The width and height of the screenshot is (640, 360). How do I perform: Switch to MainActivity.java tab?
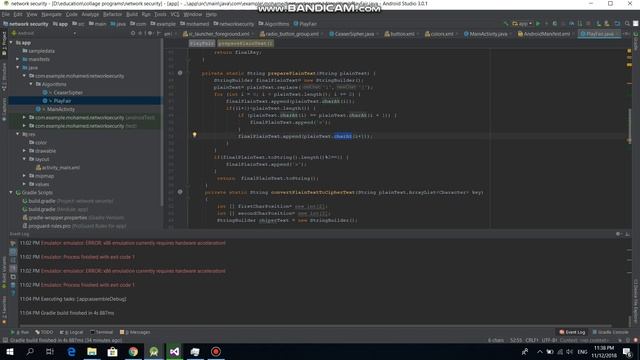[x=486, y=34]
